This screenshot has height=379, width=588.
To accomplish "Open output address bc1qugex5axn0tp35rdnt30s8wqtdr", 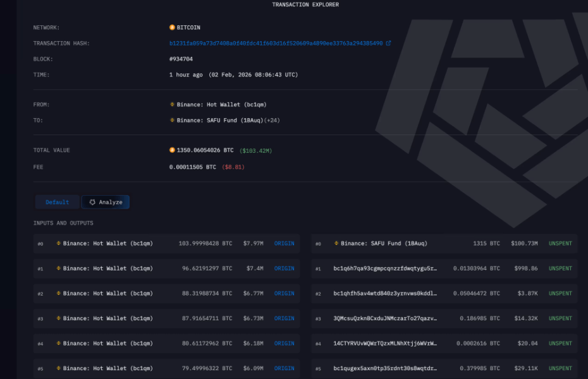I will [x=385, y=368].
